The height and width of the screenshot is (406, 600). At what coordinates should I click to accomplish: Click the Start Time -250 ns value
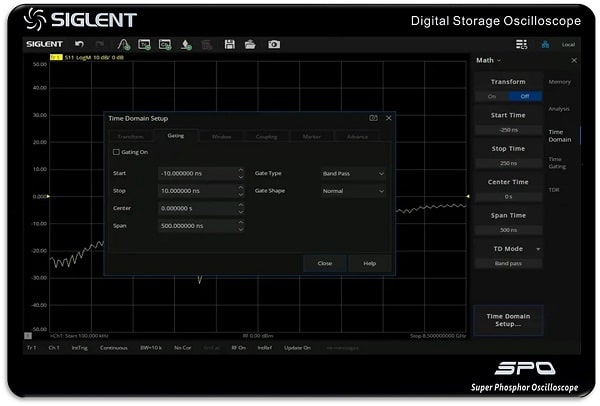click(508, 130)
